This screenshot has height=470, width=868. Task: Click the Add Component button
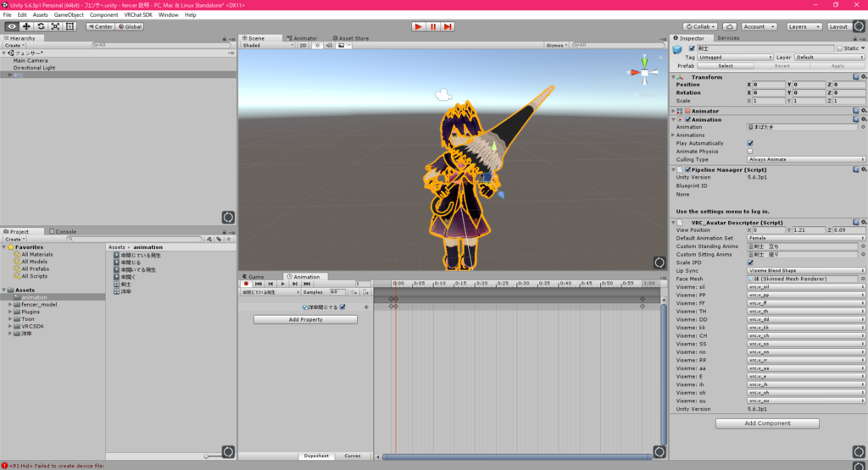pos(767,423)
